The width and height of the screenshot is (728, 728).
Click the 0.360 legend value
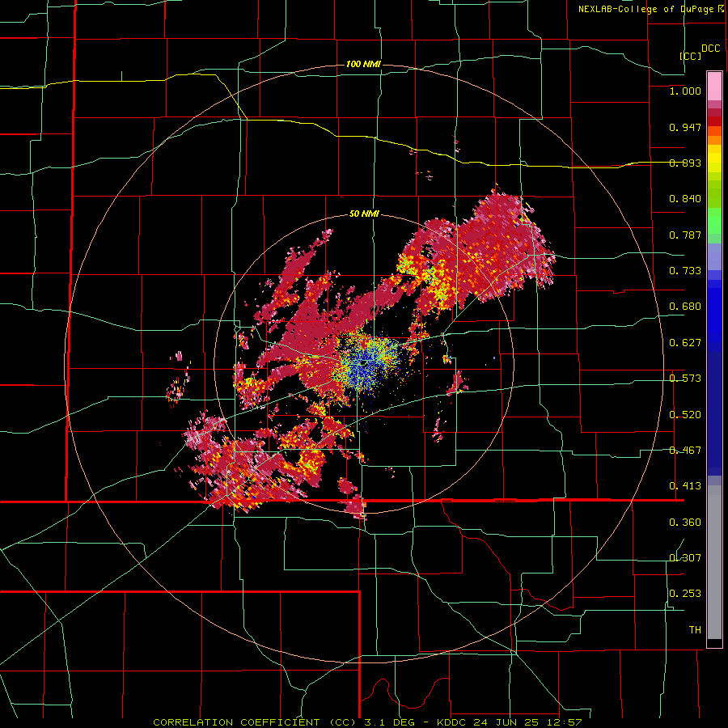[x=685, y=523]
